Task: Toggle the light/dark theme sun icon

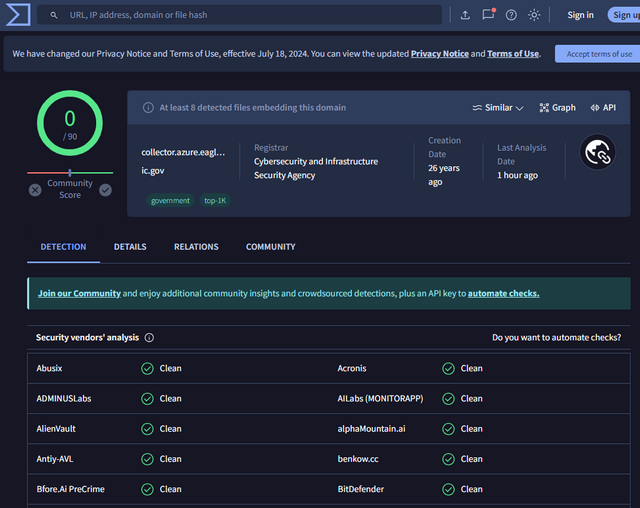Action: (534, 15)
